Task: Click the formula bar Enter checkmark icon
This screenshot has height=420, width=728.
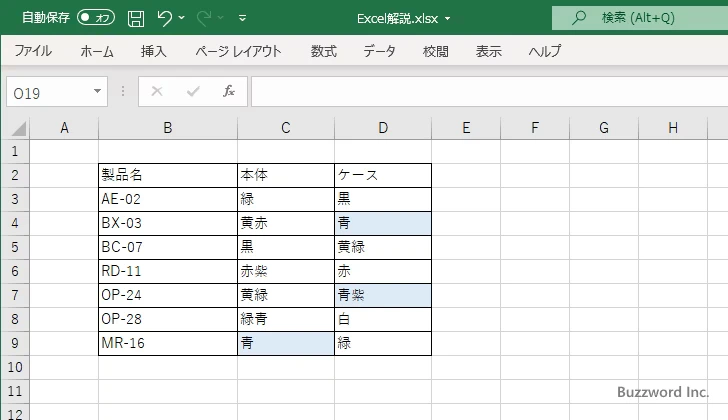Action: coord(193,91)
